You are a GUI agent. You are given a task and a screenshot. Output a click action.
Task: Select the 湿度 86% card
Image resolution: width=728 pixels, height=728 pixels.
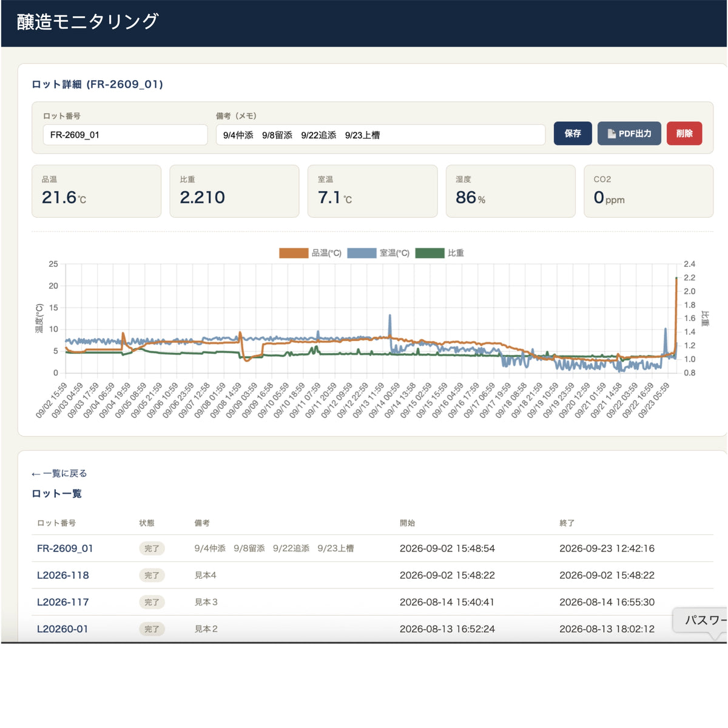tap(510, 191)
